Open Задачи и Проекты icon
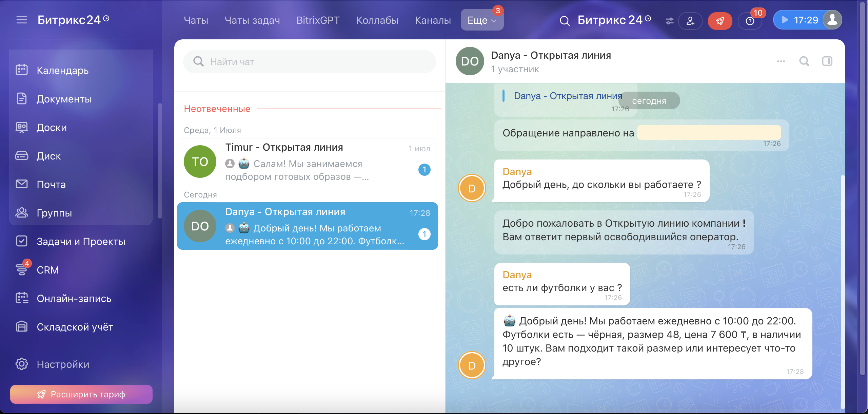The image size is (868, 414). [22, 241]
